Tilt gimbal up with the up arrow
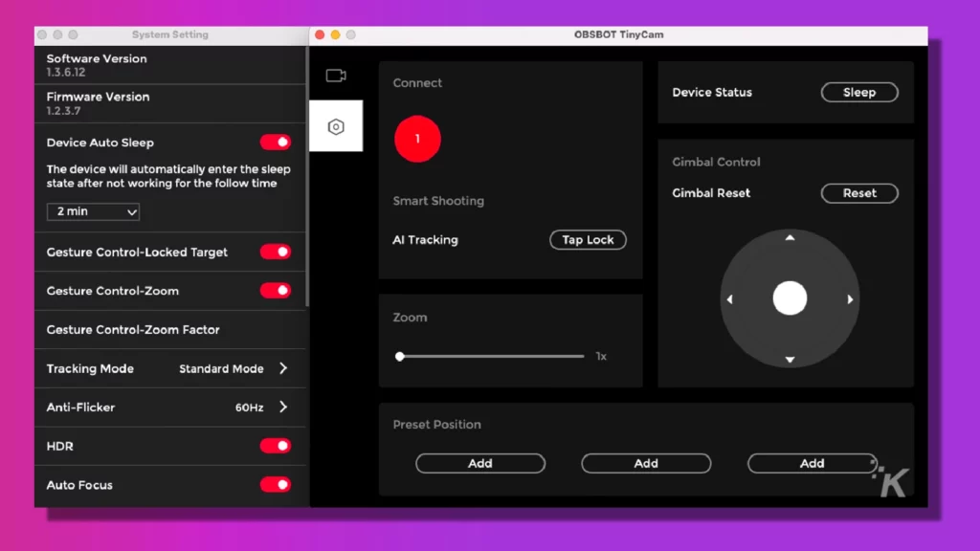This screenshot has width=980, height=551. (790, 237)
